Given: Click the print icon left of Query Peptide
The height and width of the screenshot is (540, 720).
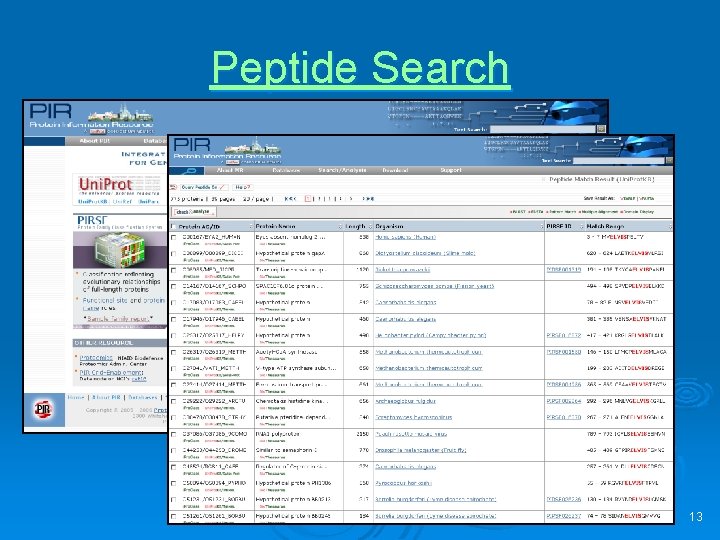Looking at the screenshot, I should click(174, 187).
